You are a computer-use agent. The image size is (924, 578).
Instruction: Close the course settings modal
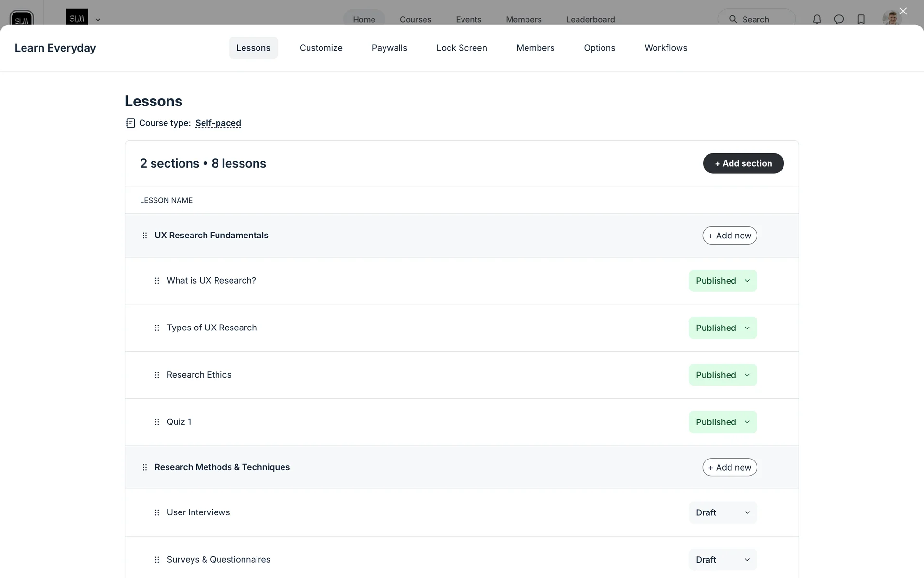tap(903, 11)
